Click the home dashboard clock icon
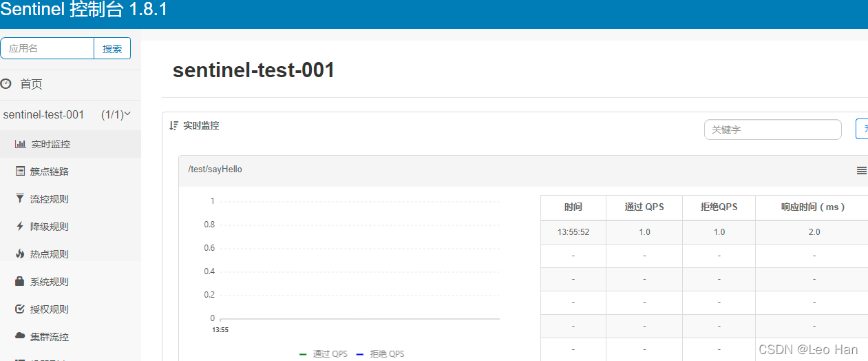868x361 pixels. coord(6,84)
